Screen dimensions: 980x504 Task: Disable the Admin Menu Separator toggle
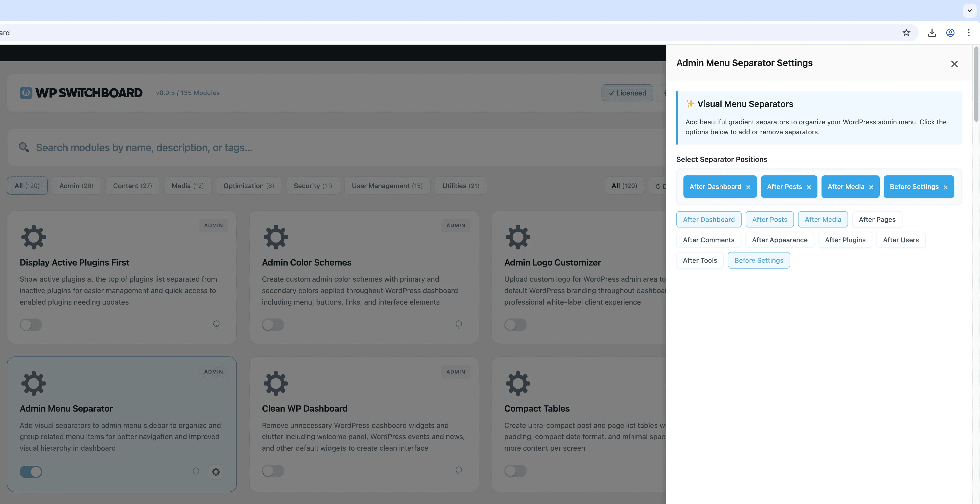point(31,472)
